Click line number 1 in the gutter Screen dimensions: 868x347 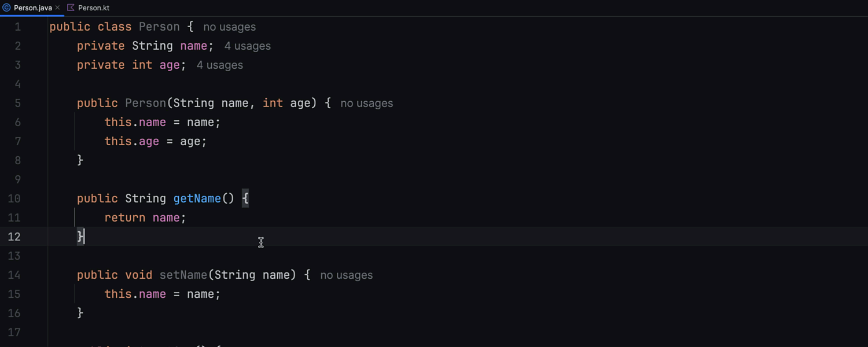coord(17,27)
